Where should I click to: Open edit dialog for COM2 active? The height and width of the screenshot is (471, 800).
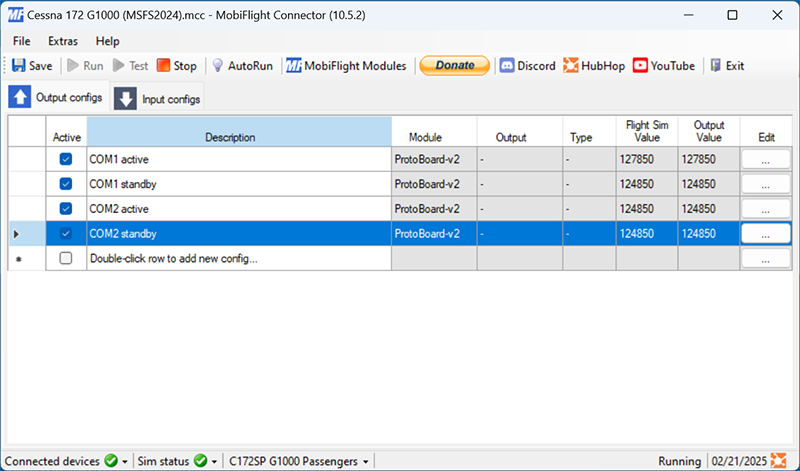click(x=765, y=209)
